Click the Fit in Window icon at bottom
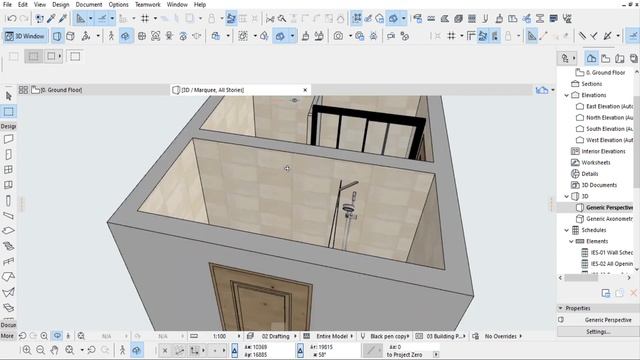Image resolution: width=640 pixels, height=360 pixels. (x=70, y=350)
